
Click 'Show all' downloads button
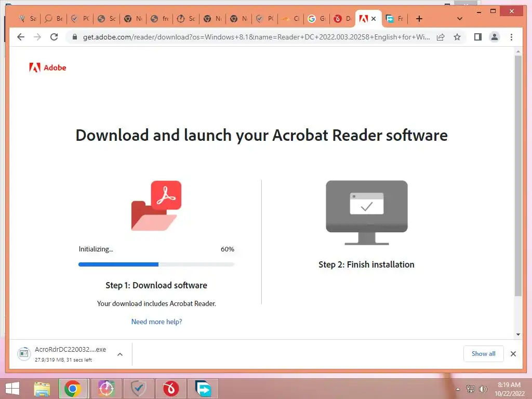(x=483, y=354)
